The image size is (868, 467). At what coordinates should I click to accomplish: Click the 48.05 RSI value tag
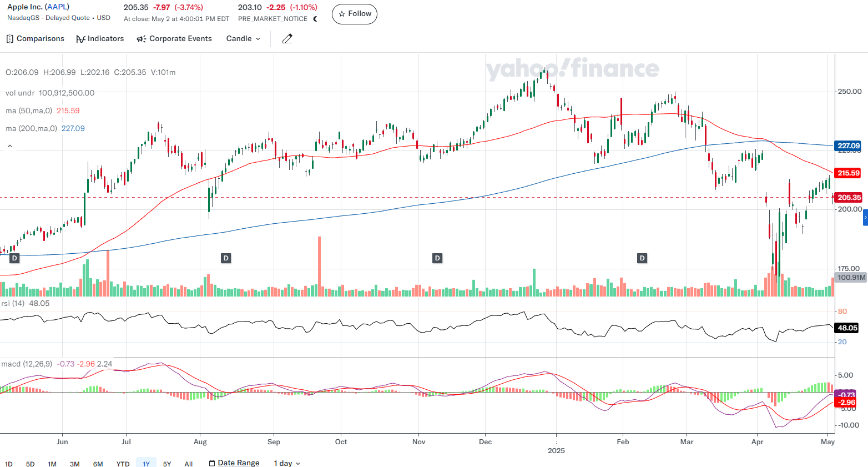coord(847,328)
